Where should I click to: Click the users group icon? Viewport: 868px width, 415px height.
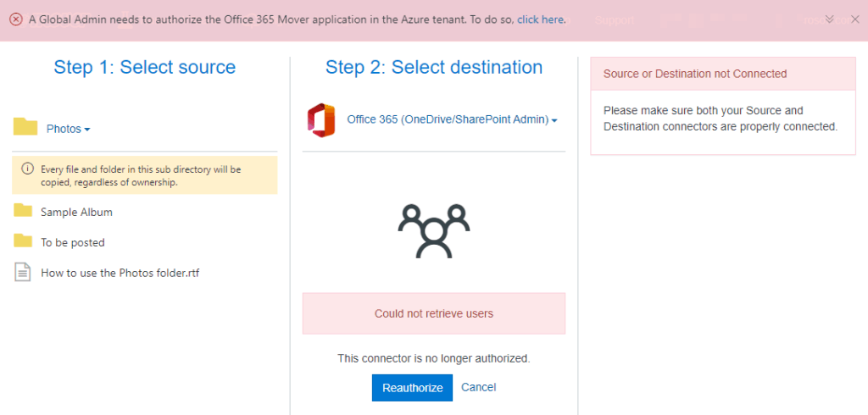(434, 231)
